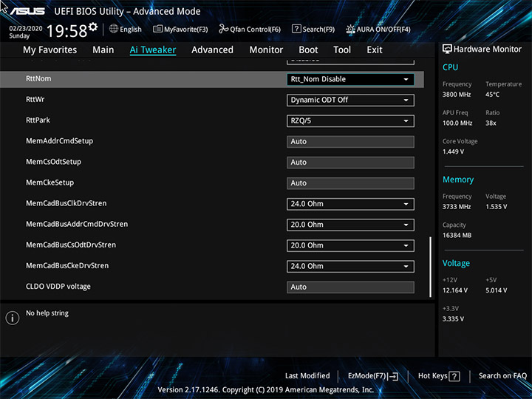532x399 pixels.
Task: Open the Monitor tab
Action: [x=266, y=50]
